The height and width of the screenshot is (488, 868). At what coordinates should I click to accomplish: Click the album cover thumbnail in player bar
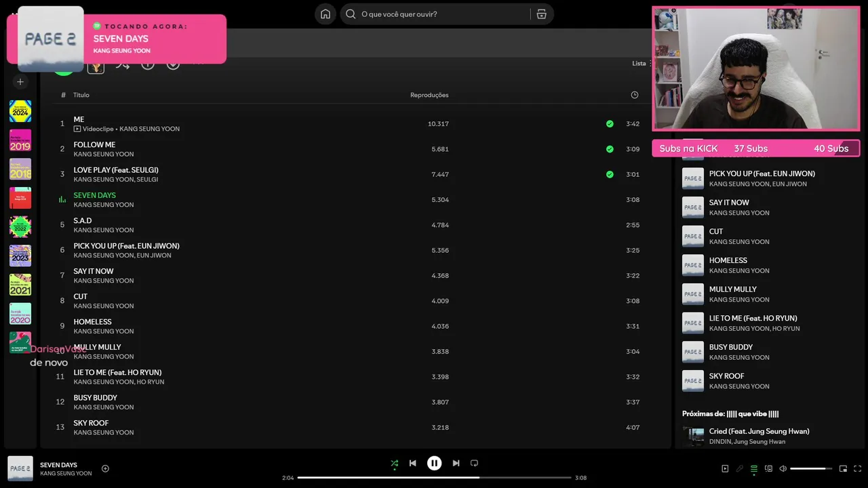pos(20,468)
